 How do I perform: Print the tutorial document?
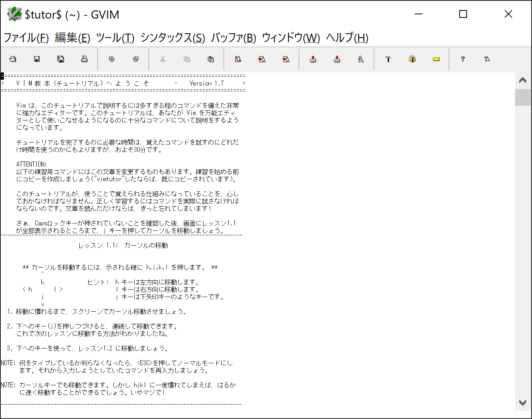pos(85,59)
